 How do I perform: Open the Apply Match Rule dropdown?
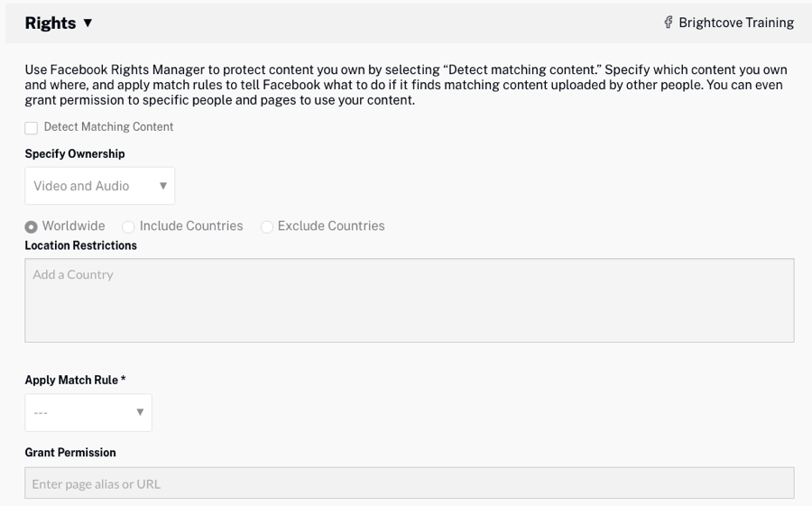pos(88,412)
